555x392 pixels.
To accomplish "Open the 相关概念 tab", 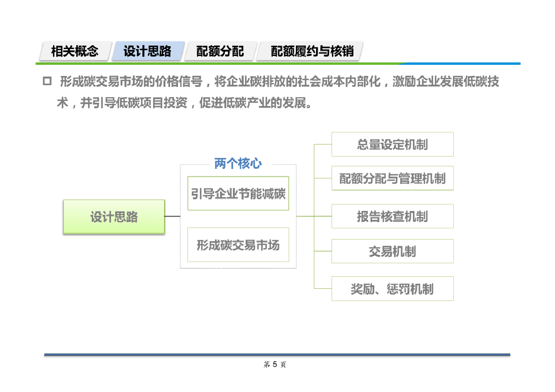I will (75, 51).
